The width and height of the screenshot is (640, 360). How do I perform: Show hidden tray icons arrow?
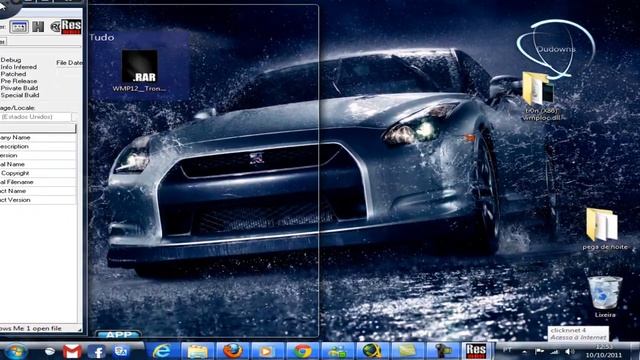524,351
